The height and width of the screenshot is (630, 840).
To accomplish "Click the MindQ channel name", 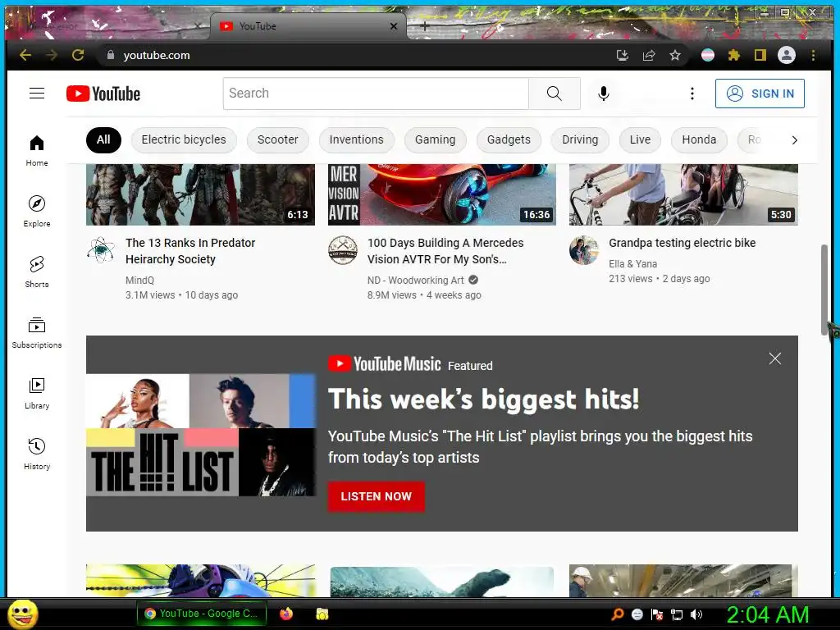I will [x=139, y=281].
